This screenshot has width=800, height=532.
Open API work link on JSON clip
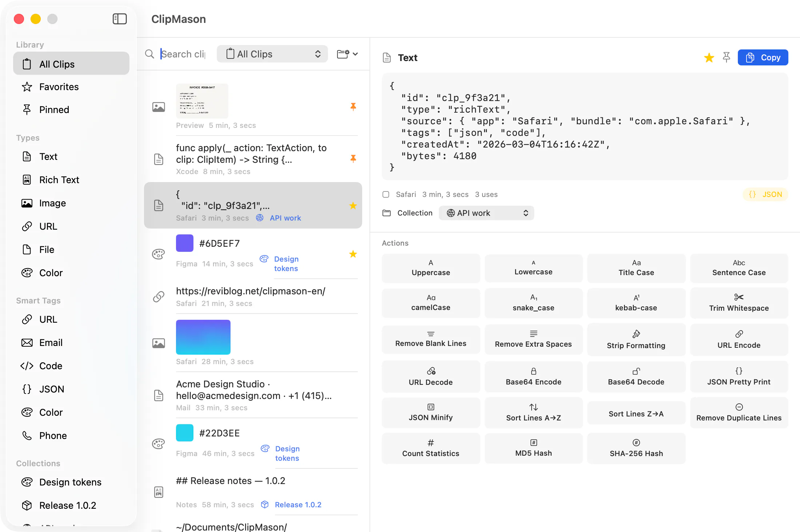pos(285,218)
